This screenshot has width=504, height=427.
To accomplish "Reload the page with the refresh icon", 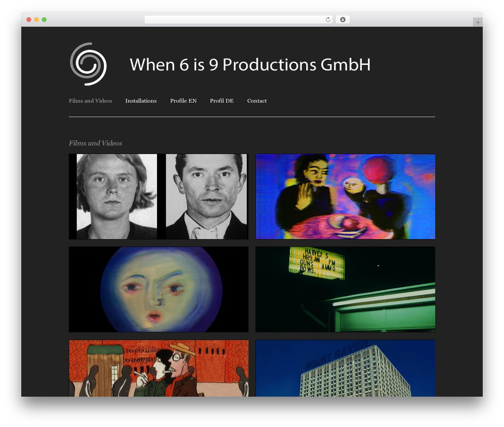I will [x=328, y=20].
